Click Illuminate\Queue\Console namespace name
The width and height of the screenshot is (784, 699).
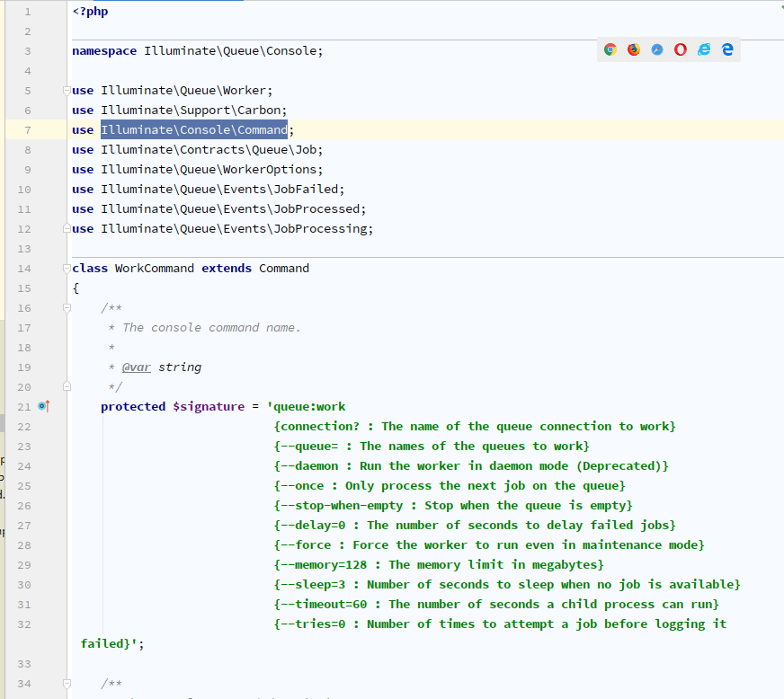[230, 51]
